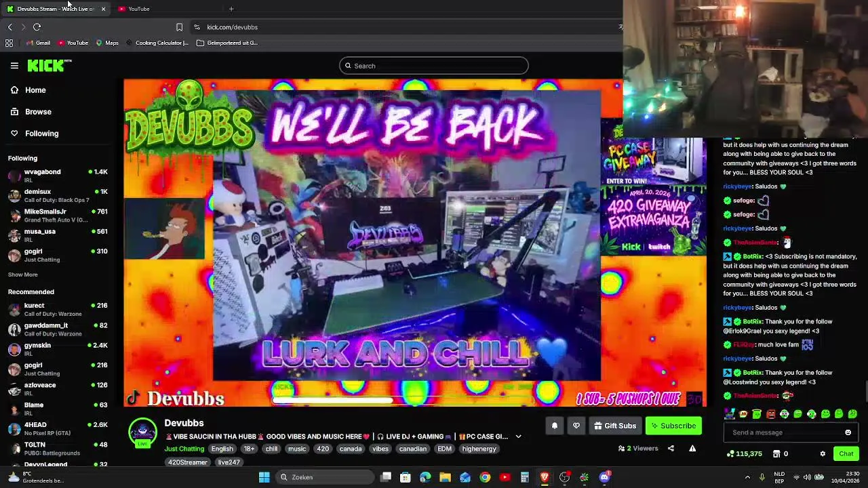Select the Devubbs Stream browser tab
This screenshot has height=488, width=868.
point(54,9)
